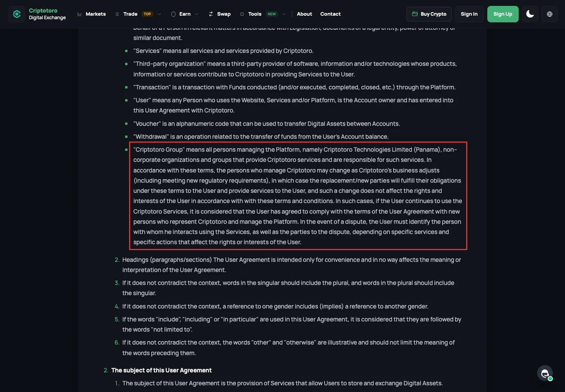Image resolution: width=565 pixels, height=392 pixels.
Task: Open the Trade menu
Action: pyautogui.click(x=130, y=14)
